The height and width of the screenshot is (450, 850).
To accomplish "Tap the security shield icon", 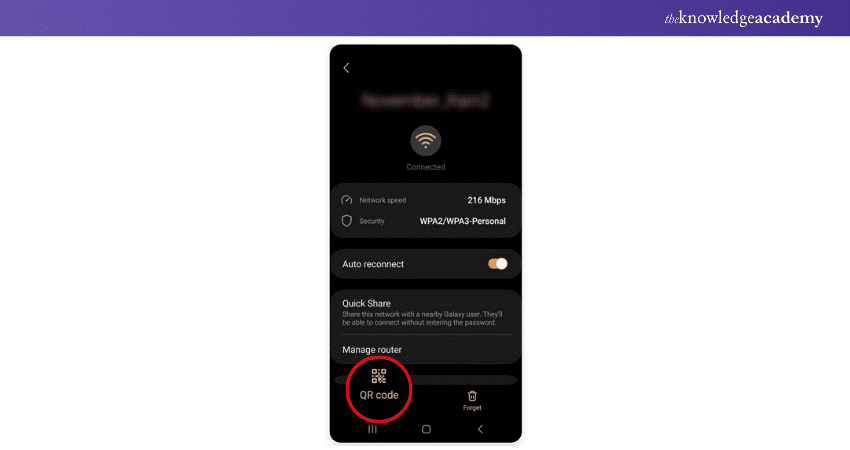I will pyautogui.click(x=347, y=221).
